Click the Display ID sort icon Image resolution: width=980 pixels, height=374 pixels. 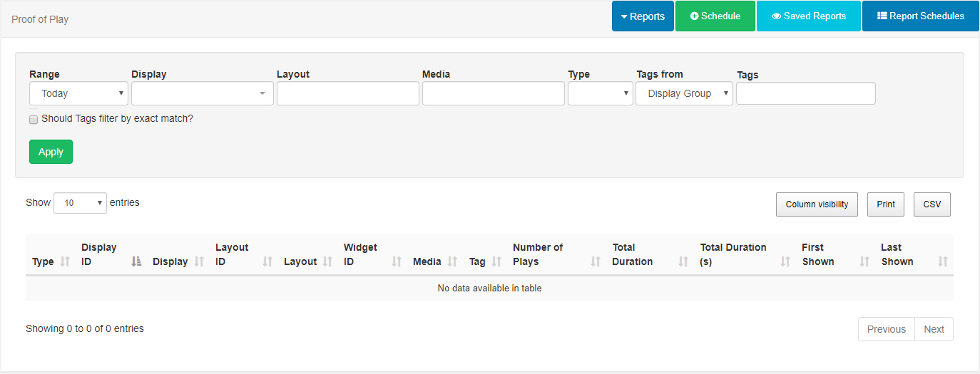(137, 261)
